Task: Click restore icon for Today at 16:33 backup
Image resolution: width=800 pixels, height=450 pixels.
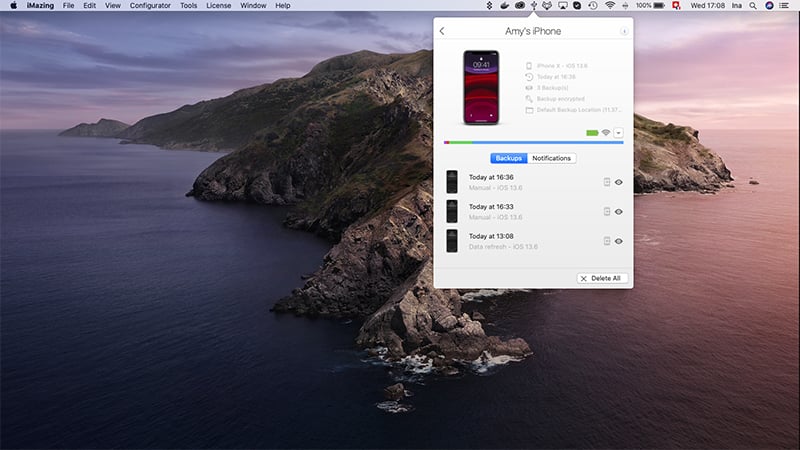Action: (x=607, y=212)
